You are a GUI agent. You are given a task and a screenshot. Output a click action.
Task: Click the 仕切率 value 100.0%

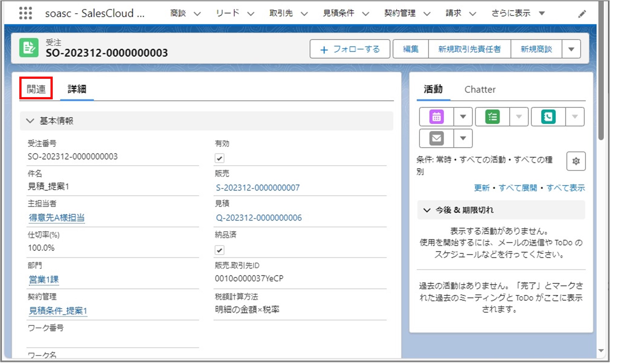click(41, 248)
